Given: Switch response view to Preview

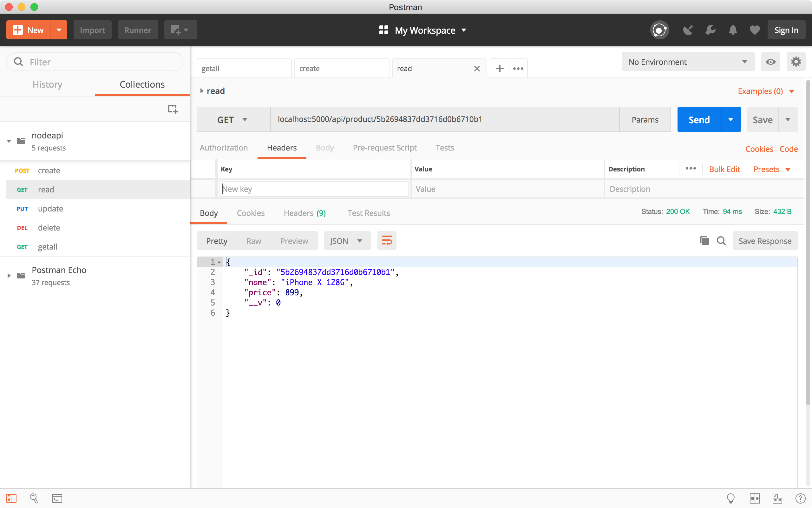Looking at the screenshot, I should 294,241.
